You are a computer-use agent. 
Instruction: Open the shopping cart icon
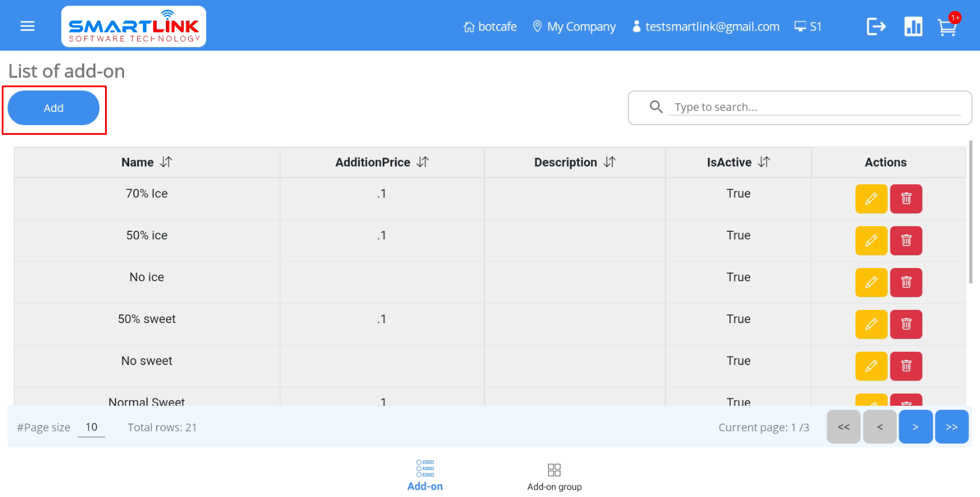coord(947,27)
